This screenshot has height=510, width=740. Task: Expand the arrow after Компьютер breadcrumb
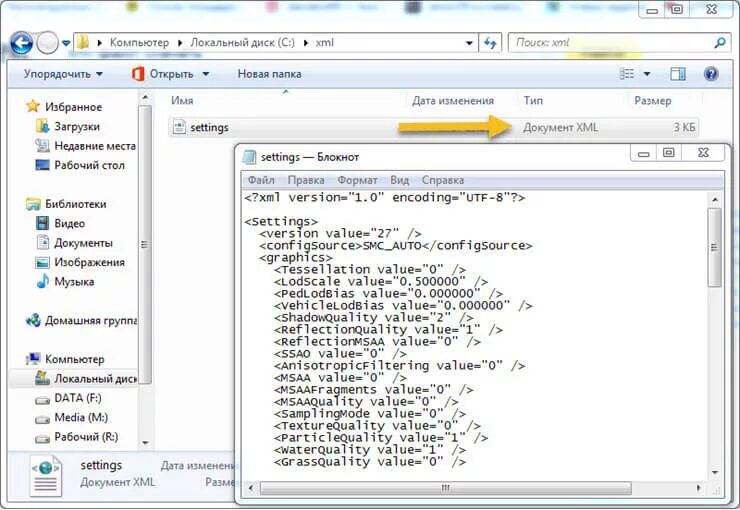(x=180, y=43)
